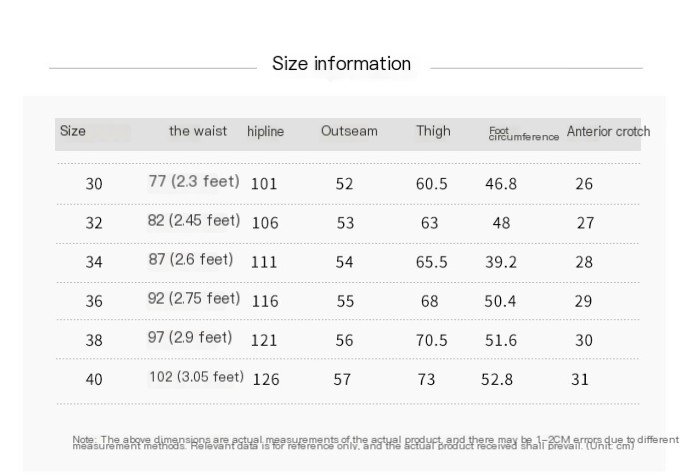Click size 30 row label
Viewport: 700px width, 476px height.
coord(94,184)
